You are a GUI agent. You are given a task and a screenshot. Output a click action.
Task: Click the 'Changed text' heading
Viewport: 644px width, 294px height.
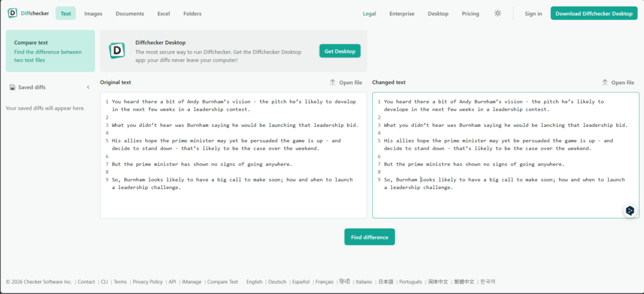389,82
